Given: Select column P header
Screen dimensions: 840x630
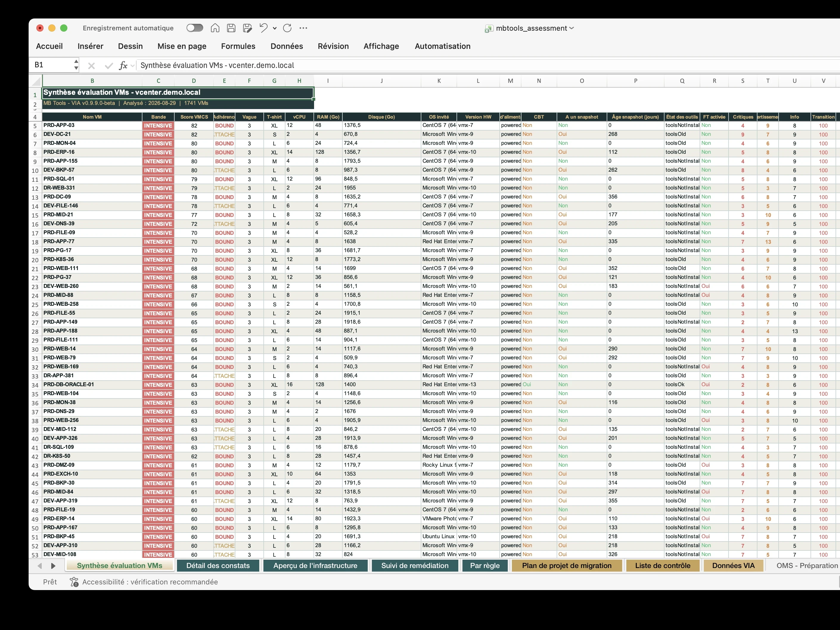Looking at the screenshot, I should tap(635, 81).
